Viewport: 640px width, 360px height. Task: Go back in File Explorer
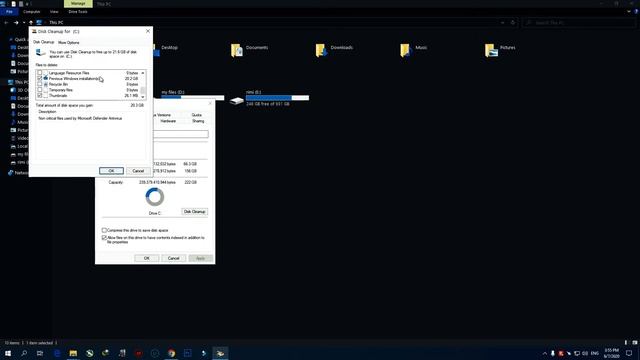click(x=6, y=22)
